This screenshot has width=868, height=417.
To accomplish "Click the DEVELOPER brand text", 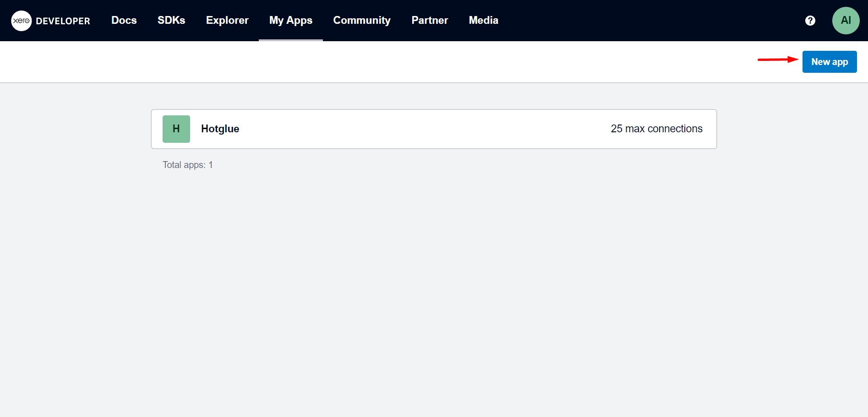I will tap(63, 21).
